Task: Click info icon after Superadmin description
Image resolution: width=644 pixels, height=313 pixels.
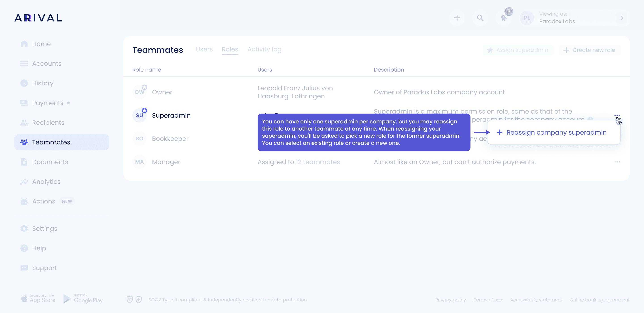Action: pos(590,119)
